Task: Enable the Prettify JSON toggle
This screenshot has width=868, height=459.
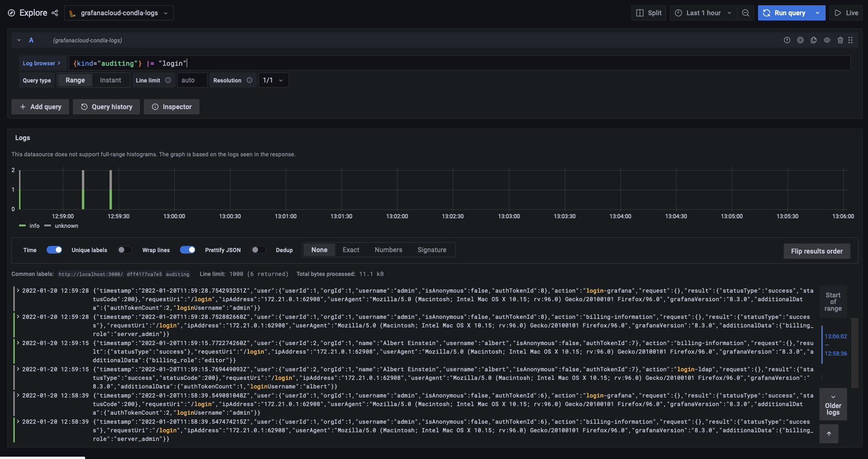Action: pyautogui.click(x=259, y=250)
